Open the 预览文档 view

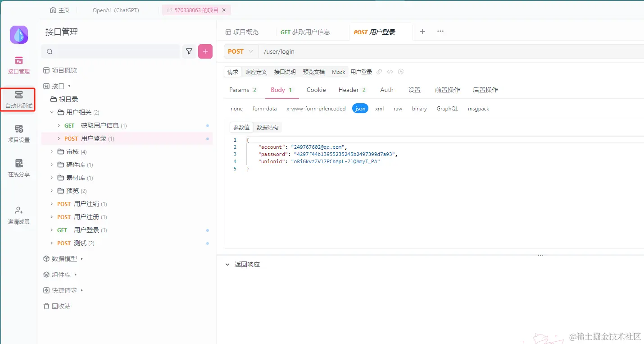pyautogui.click(x=314, y=72)
